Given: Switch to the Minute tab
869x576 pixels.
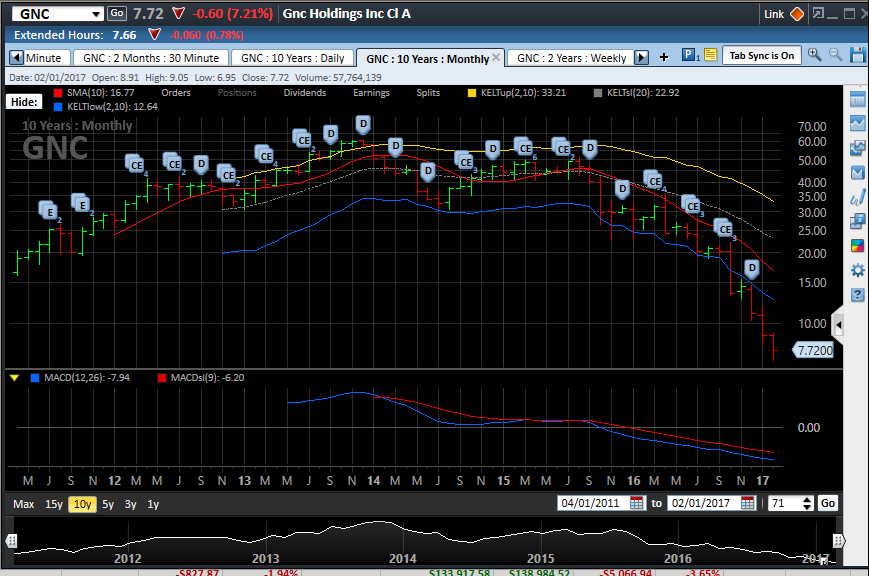Looking at the screenshot, I should (x=43, y=58).
